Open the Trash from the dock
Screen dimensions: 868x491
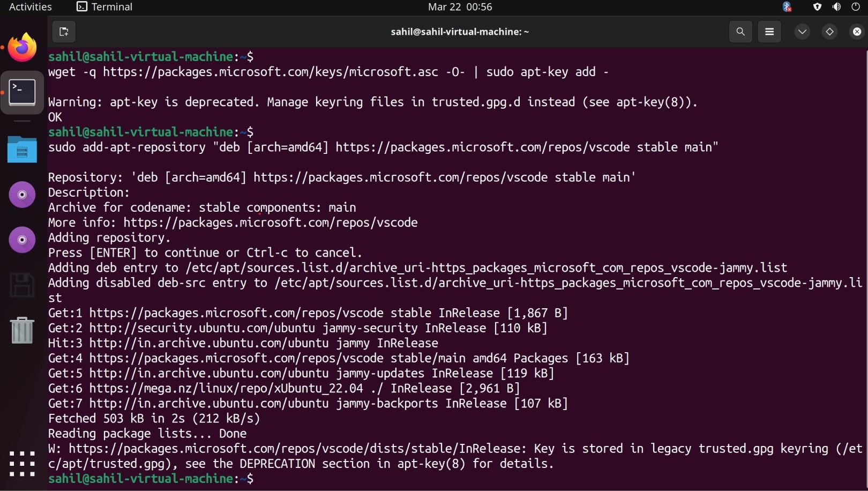[x=21, y=331]
